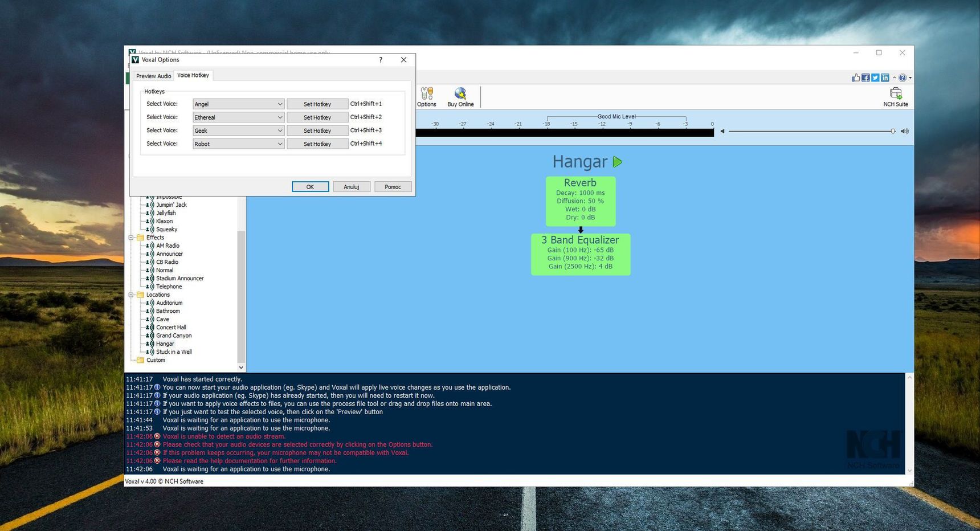
Task: Select the CB Radio effect
Action: pyautogui.click(x=167, y=262)
